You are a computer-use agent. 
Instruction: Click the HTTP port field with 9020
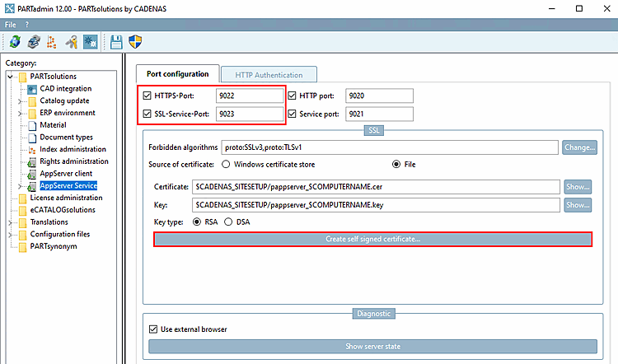379,96
